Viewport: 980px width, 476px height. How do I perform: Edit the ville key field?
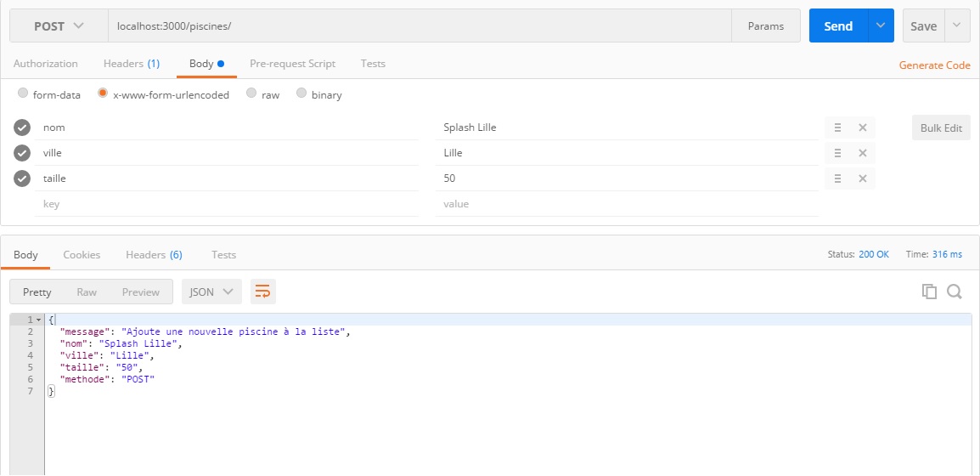[226, 153]
